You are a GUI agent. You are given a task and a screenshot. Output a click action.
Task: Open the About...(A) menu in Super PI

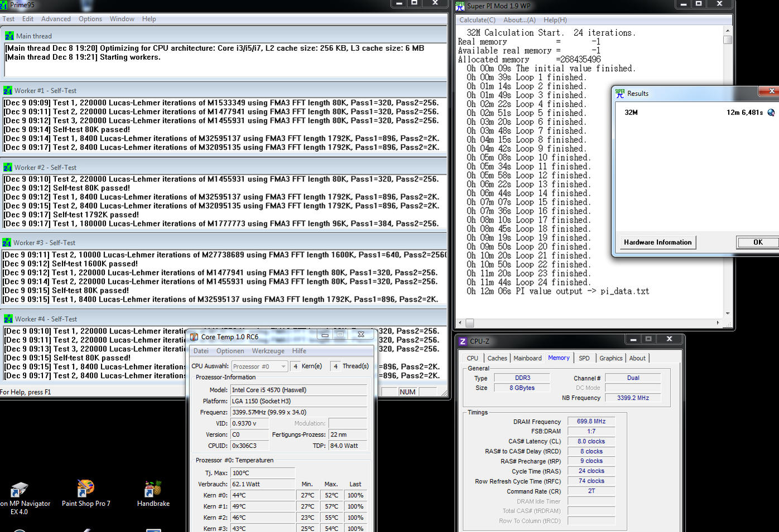point(520,20)
